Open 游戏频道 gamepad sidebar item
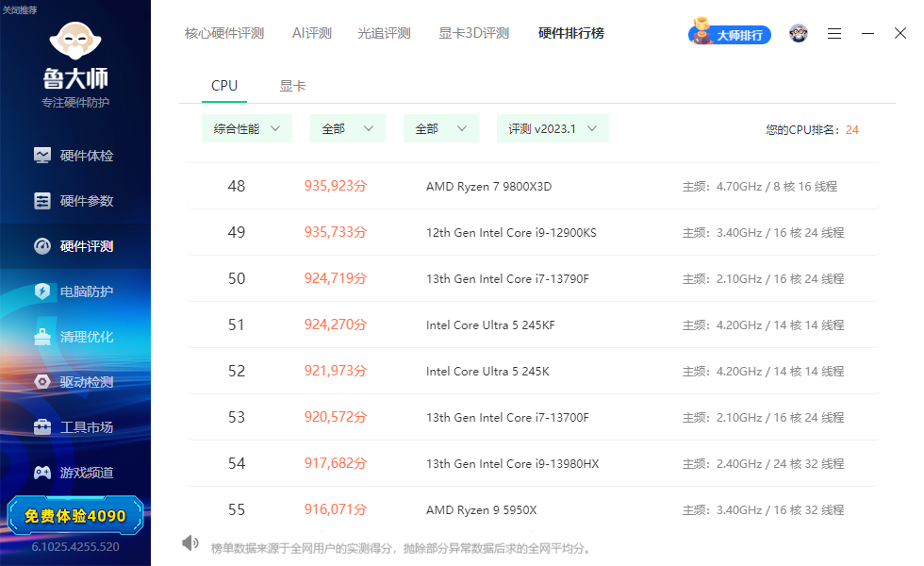 tap(74, 473)
